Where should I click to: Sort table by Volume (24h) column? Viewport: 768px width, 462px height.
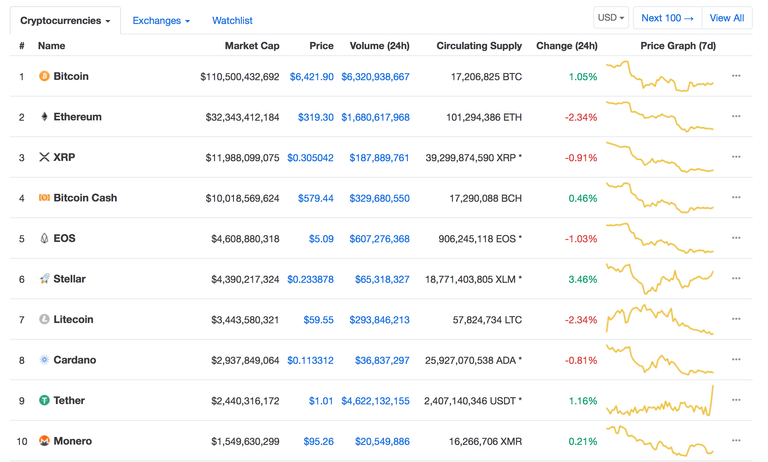380,46
